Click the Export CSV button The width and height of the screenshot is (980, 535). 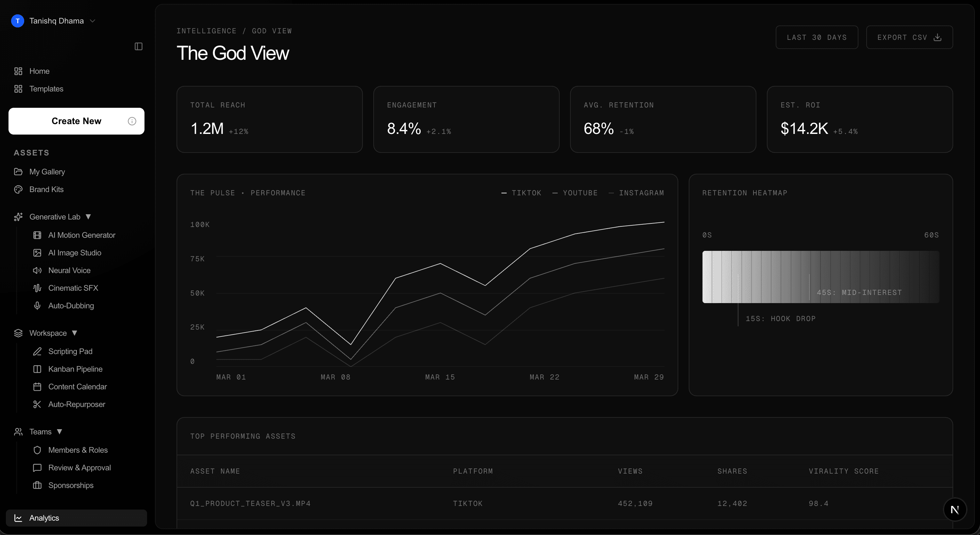(x=909, y=37)
